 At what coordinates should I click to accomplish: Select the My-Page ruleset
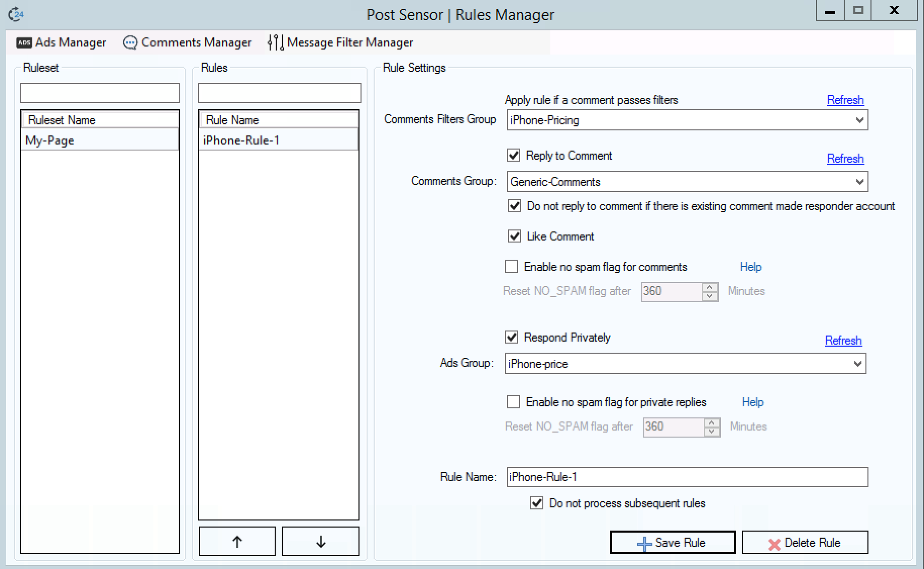click(x=50, y=140)
